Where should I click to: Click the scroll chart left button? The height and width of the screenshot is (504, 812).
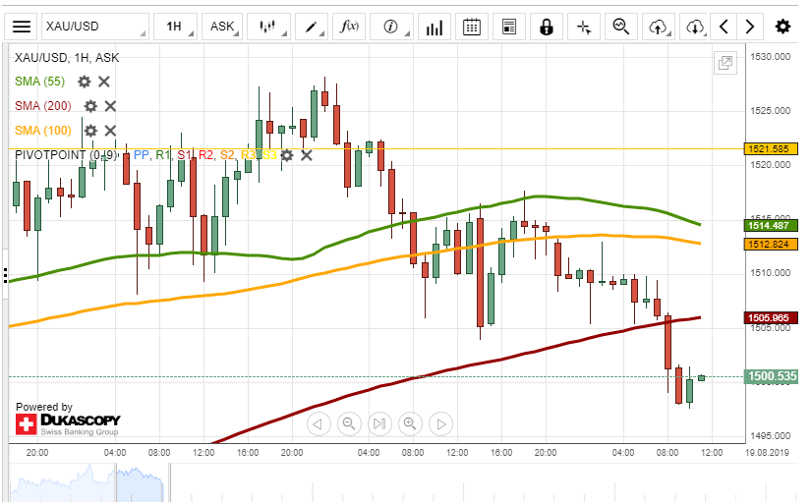click(317, 424)
